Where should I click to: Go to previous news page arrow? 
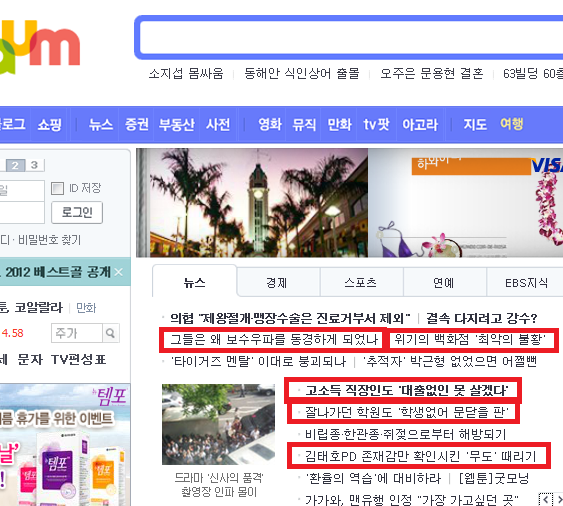click(x=545, y=500)
